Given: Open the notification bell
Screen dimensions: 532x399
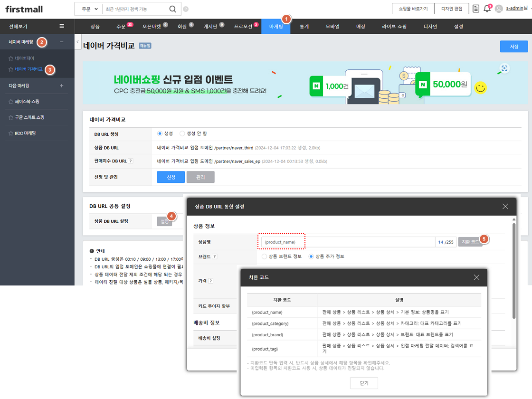Looking at the screenshot, I should [x=487, y=9].
